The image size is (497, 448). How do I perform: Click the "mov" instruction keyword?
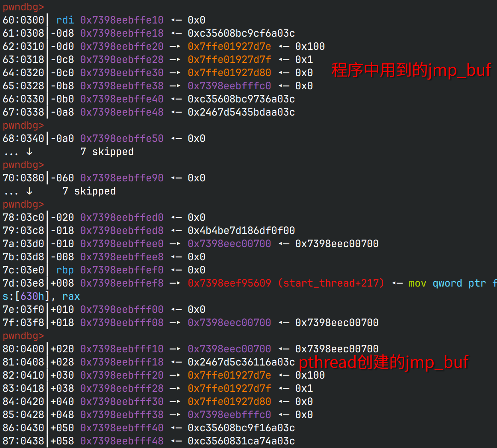(x=417, y=283)
